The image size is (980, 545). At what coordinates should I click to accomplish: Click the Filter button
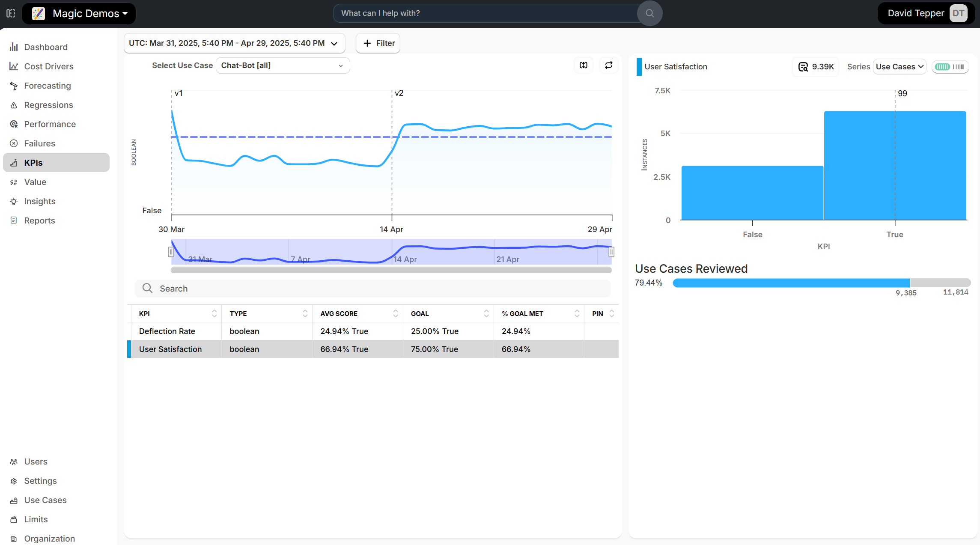(378, 43)
